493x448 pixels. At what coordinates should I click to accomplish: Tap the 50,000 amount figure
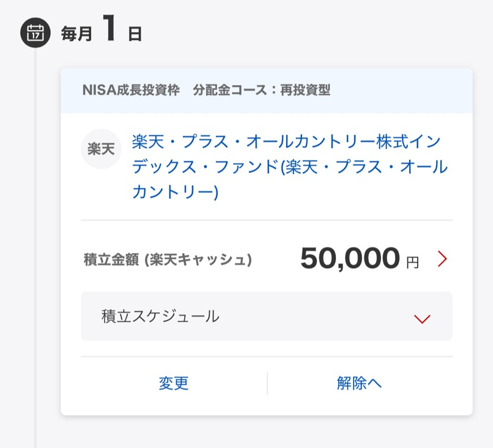(350, 259)
